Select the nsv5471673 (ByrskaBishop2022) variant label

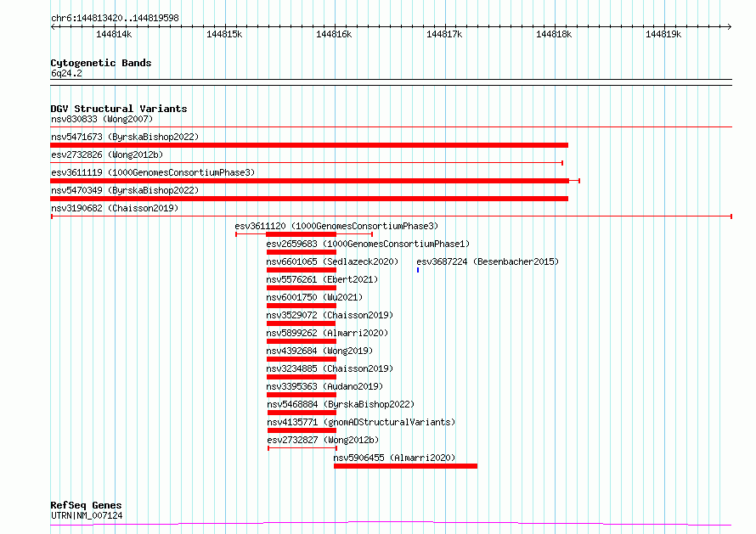[125, 137]
